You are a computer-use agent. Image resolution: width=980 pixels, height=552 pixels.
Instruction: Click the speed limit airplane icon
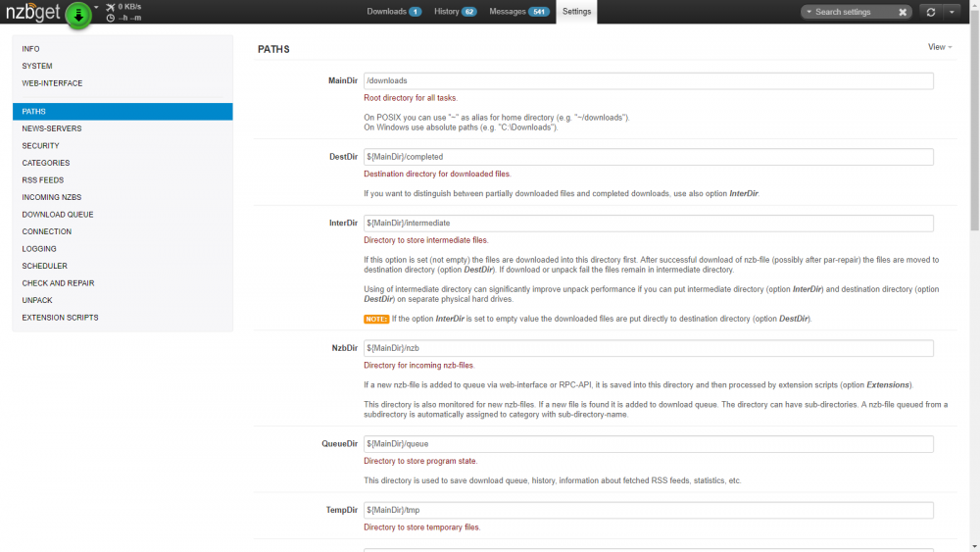click(111, 7)
